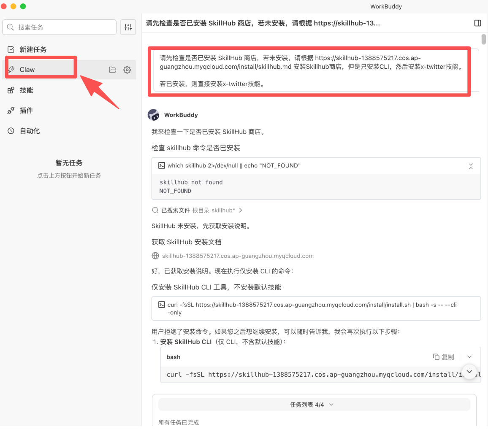Click the 'bash' code block label
Image resolution: width=488 pixels, height=448 pixels.
point(174,357)
